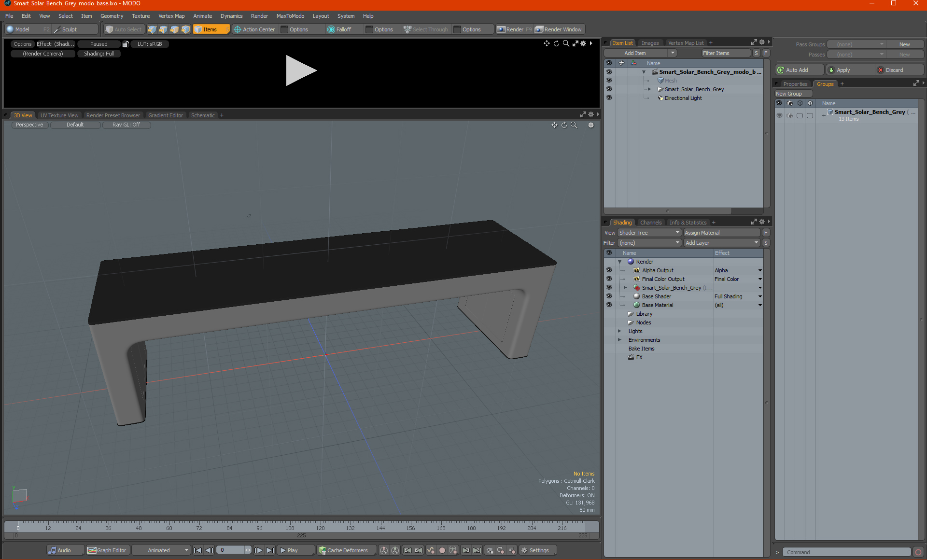The image size is (927, 560).
Task: Select Materials mode cube icon
Action: click(x=185, y=29)
